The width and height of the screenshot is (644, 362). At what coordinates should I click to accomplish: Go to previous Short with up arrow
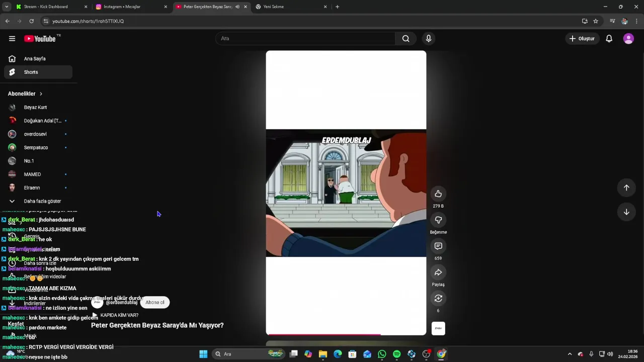pyautogui.click(x=626, y=188)
